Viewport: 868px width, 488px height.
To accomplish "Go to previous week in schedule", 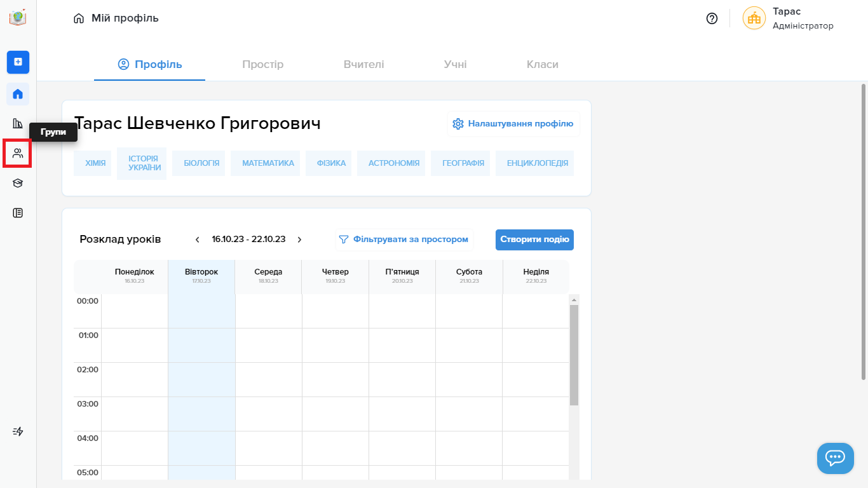I will 198,240.
